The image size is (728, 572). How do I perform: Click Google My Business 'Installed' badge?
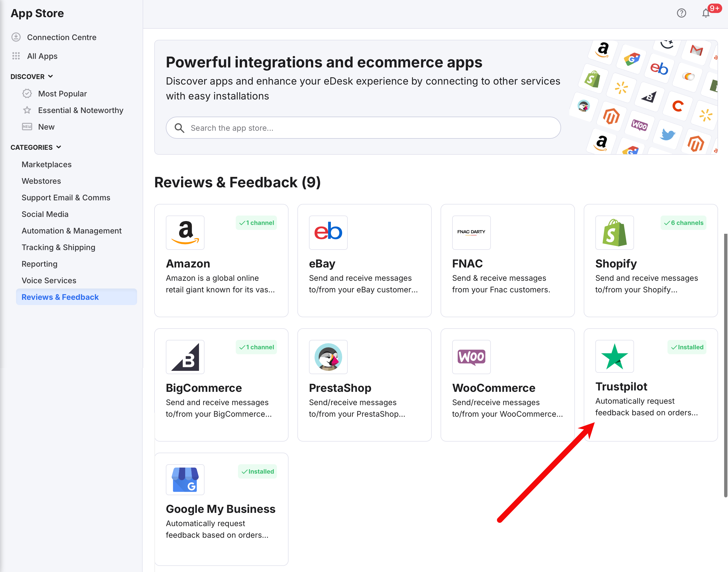click(258, 471)
